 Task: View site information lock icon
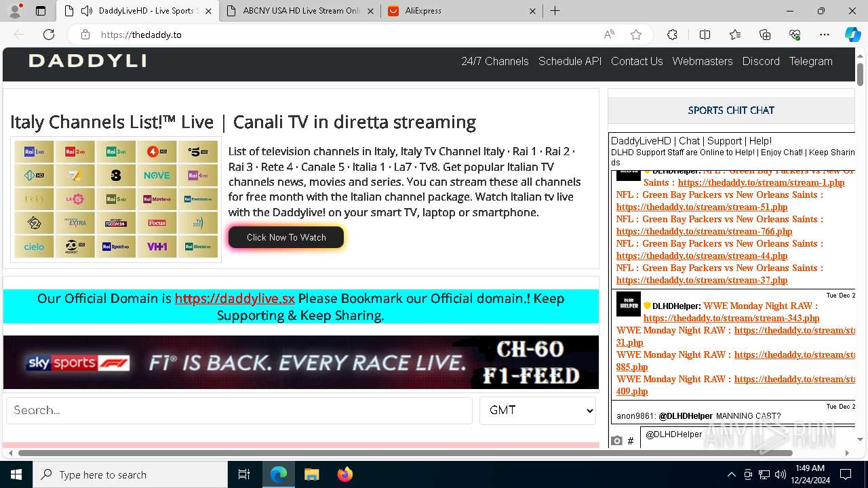[x=85, y=35]
